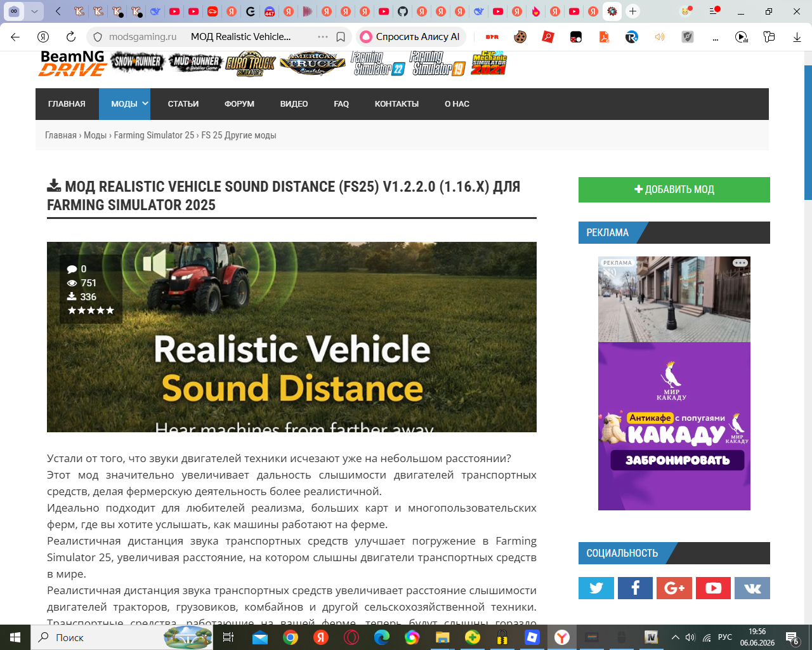
Task: Open the site protection shield icon
Action: pos(97,37)
